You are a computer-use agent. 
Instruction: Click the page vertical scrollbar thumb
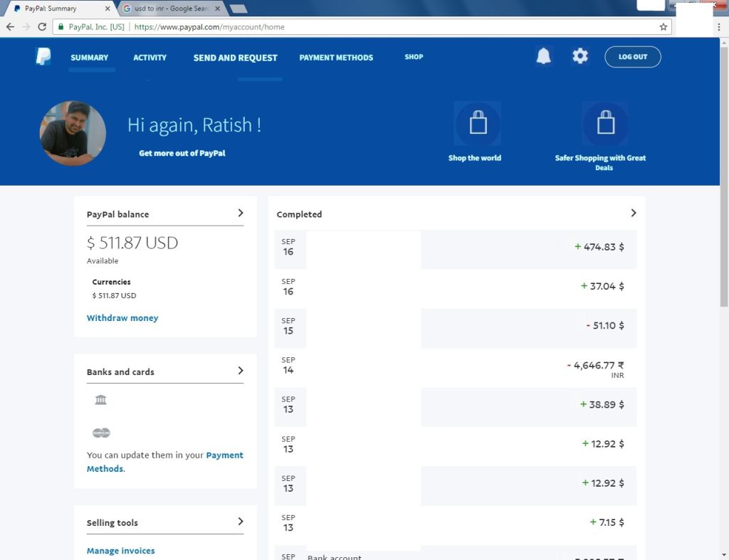(724, 176)
